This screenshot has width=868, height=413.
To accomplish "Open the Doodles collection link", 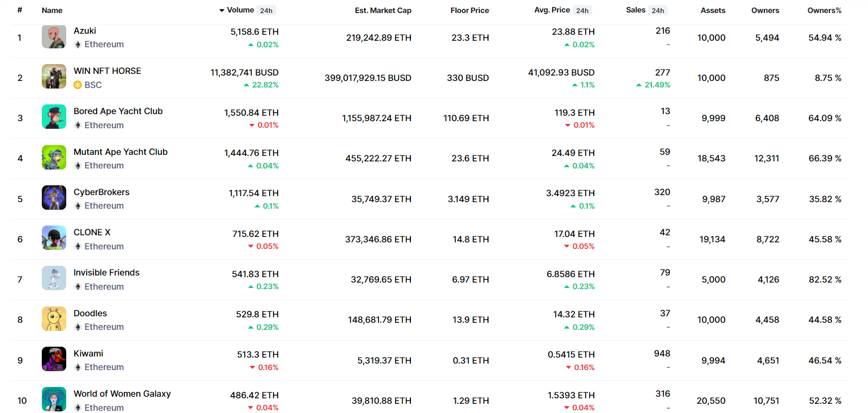I will pyautogui.click(x=90, y=313).
